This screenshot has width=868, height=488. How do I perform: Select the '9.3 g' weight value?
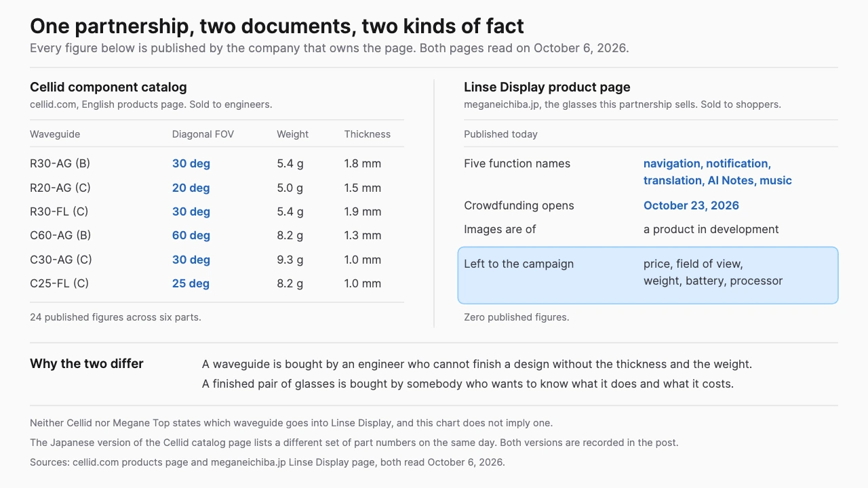click(290, 260)
